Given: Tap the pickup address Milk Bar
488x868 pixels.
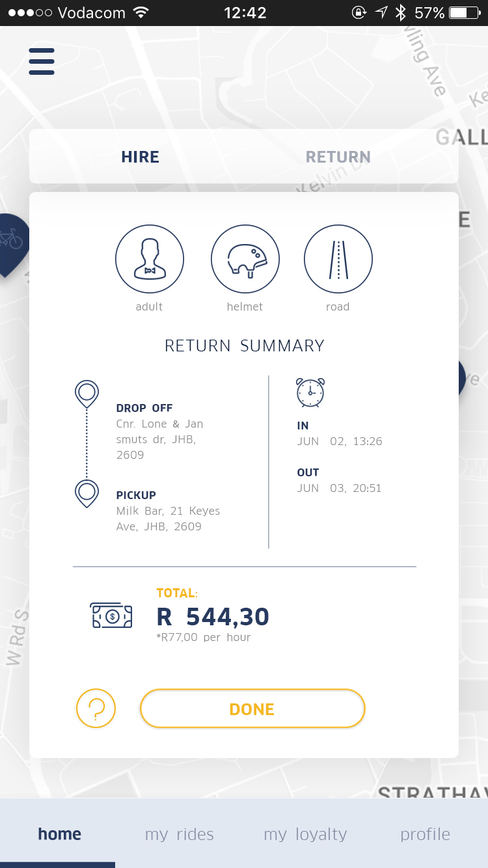Looking at the screenshot, I should (x=168, y=519).
